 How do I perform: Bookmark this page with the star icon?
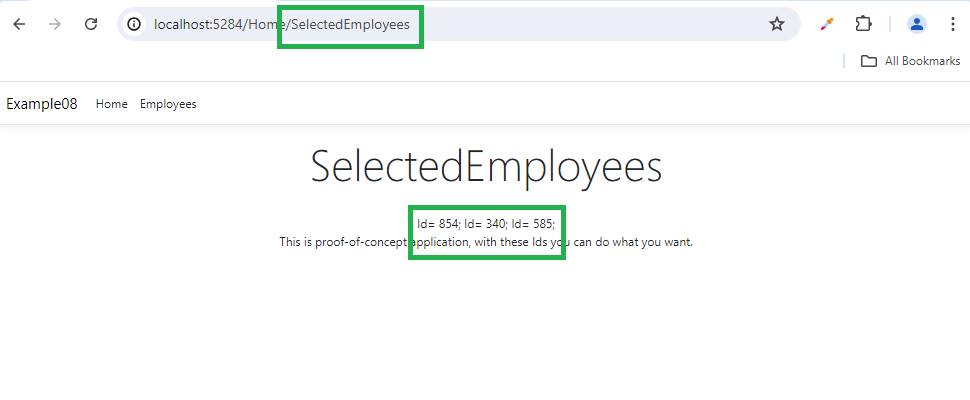tap(776, 24)
